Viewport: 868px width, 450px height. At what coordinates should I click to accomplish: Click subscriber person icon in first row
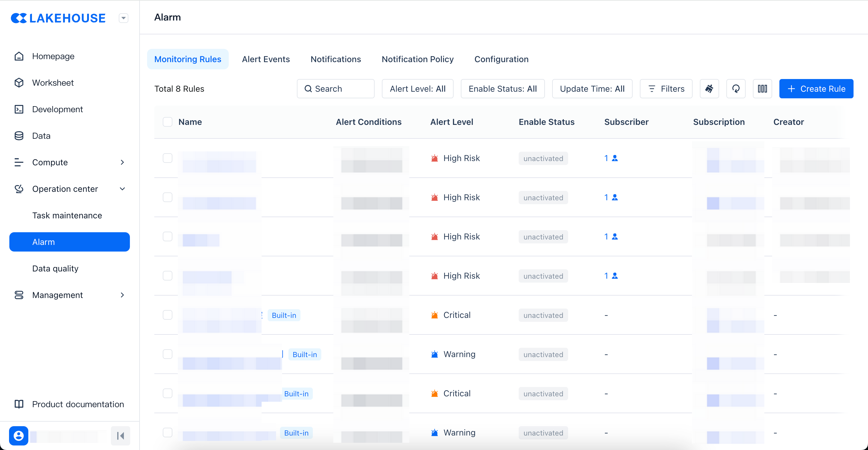coord(615,158)
